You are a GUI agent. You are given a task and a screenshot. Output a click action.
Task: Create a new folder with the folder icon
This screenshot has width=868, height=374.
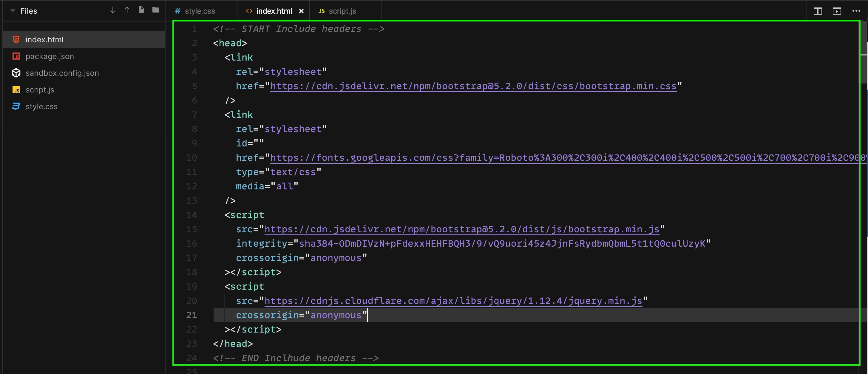click(x=156, y=10)
